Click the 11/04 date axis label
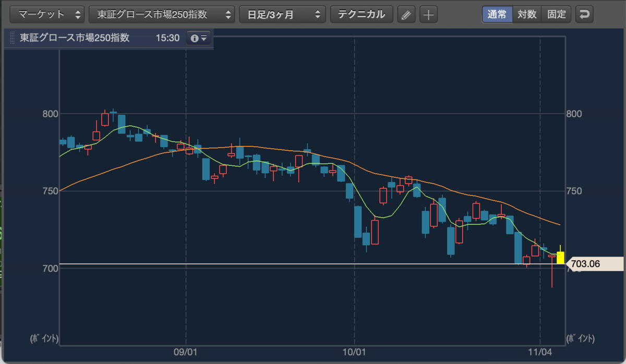Viewport: 626px width, 364px height. (x=540, y=352)
